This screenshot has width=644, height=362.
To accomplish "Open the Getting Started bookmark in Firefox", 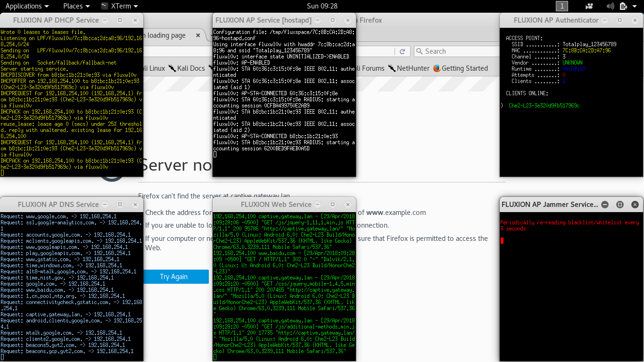I will pyautogui.click(x=460, y=68).
